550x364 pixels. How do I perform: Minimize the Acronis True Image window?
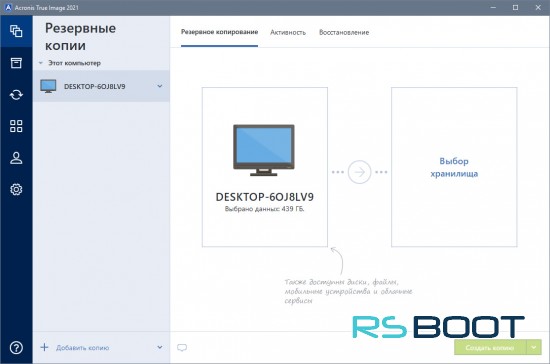[x=493, y=7]
